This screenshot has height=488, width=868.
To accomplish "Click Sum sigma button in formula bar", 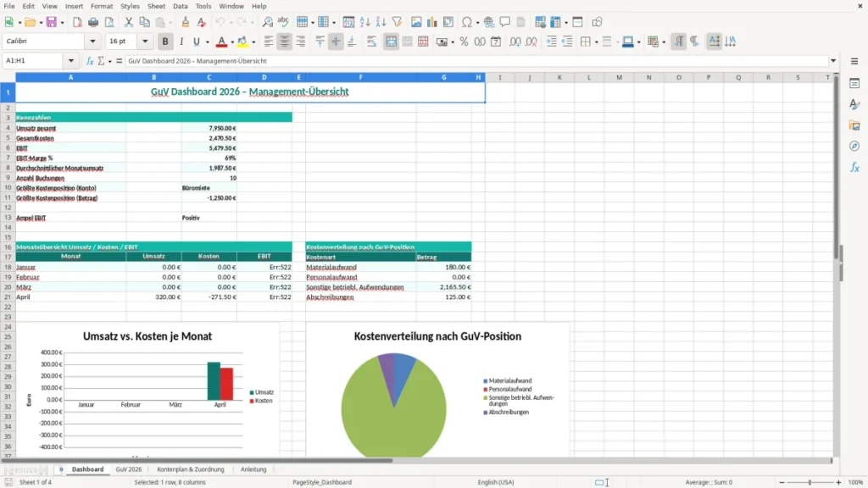I will click(101, 61).
